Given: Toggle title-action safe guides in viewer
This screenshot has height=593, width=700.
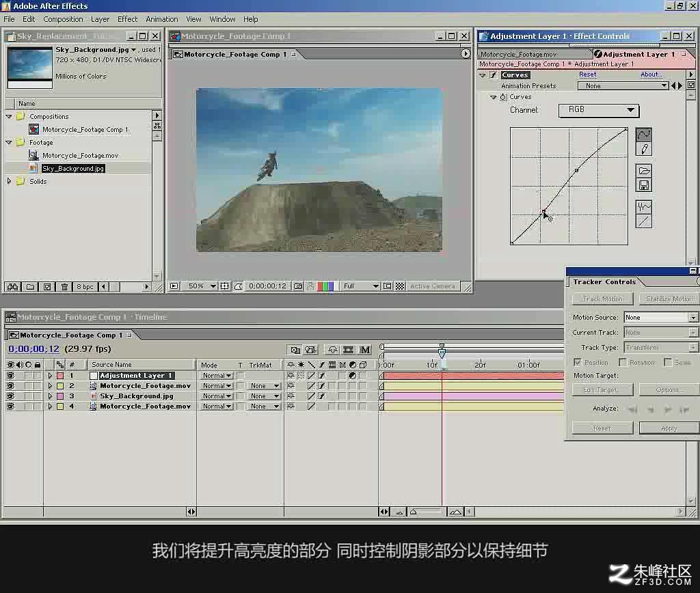Looking at the screenshot, I should click(224, 286).
